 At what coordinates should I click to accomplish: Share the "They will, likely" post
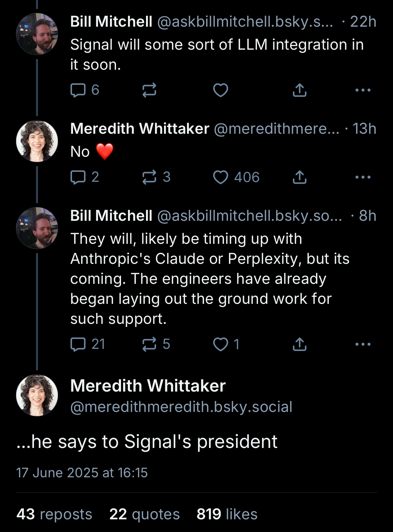click(299, 344)
